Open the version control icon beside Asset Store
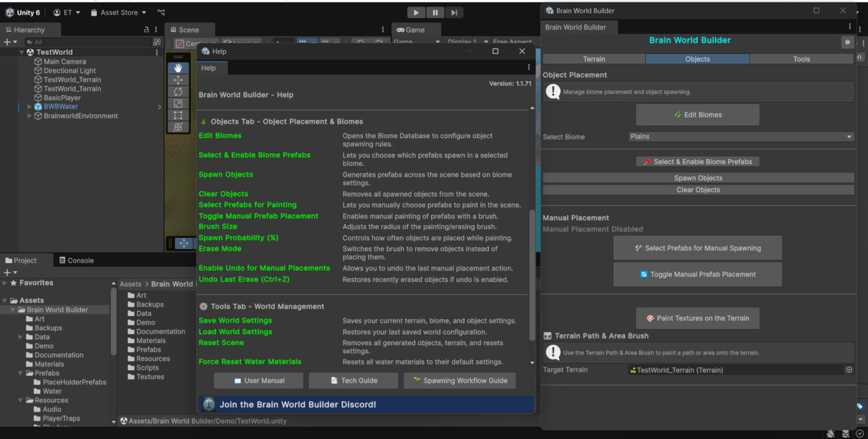 161,12
